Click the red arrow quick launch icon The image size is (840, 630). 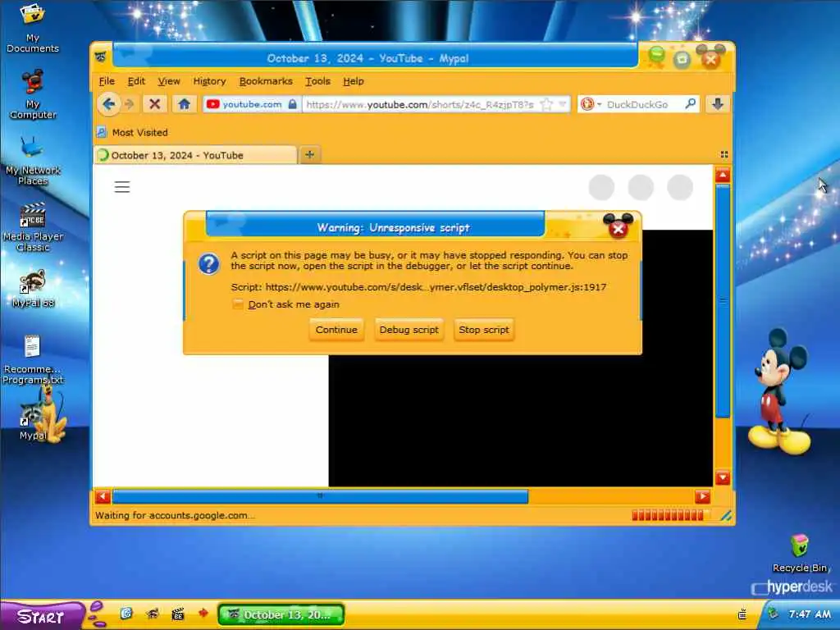[203, 613]
